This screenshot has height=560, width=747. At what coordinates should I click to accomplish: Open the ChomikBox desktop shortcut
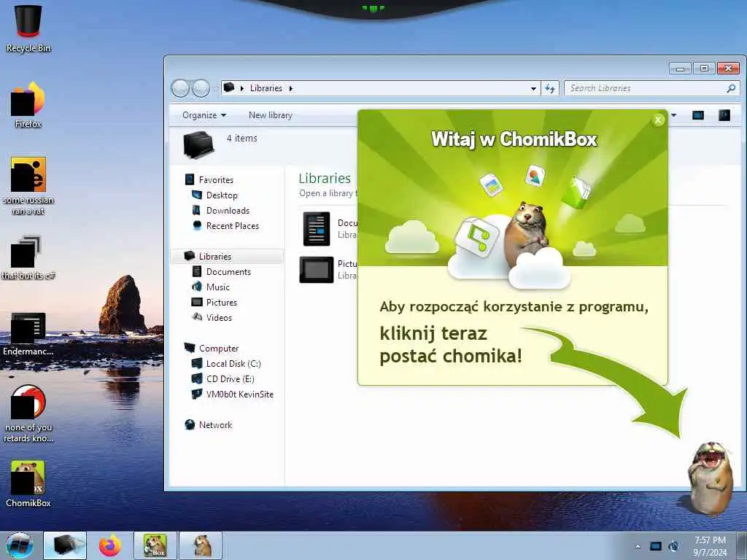[x=28, y=484]
